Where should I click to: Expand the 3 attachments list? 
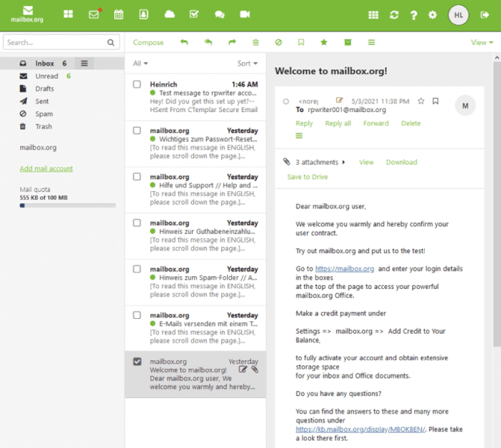coord(320,162)
